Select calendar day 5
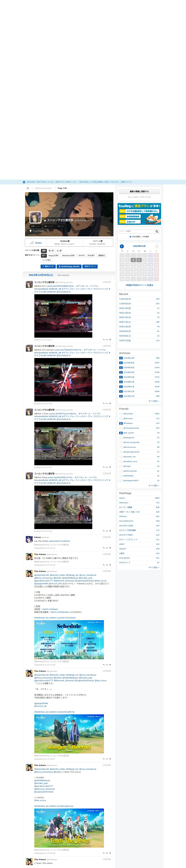 tap(139, 260)
